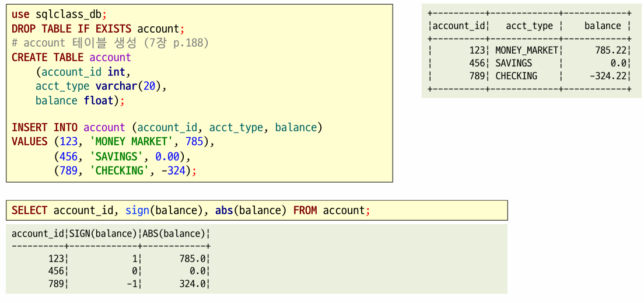Click the abs(balance) function in query
The width and height of the screenshot is (644, 303).
pyautogui.click(x=250, y=211)
